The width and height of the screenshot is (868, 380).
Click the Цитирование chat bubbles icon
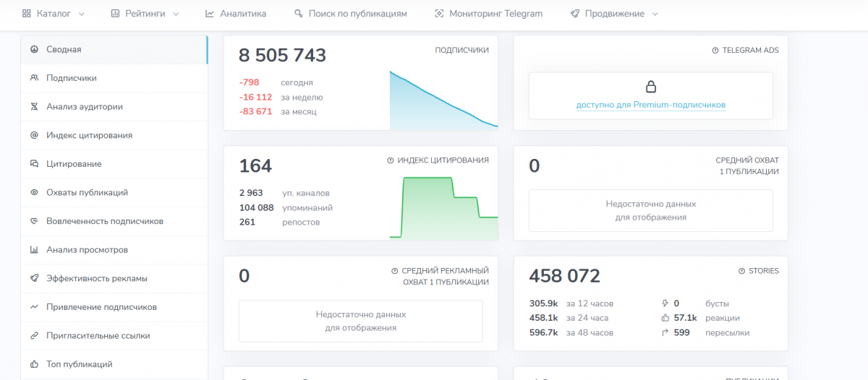34,164
